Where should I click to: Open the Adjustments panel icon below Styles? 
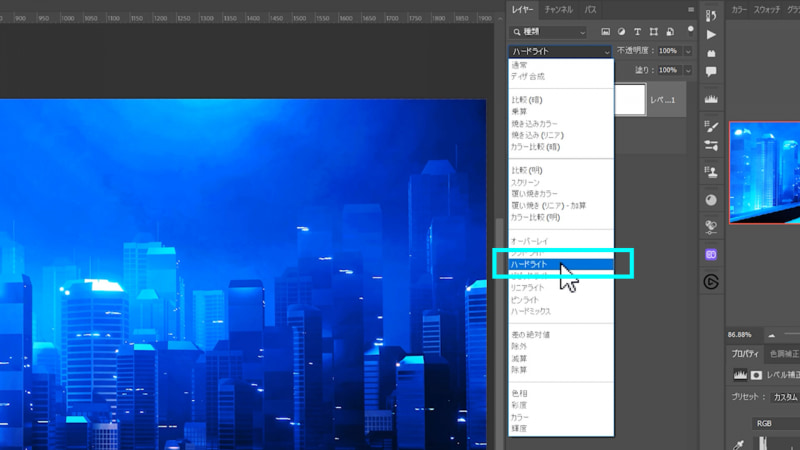tap(711, 227)
